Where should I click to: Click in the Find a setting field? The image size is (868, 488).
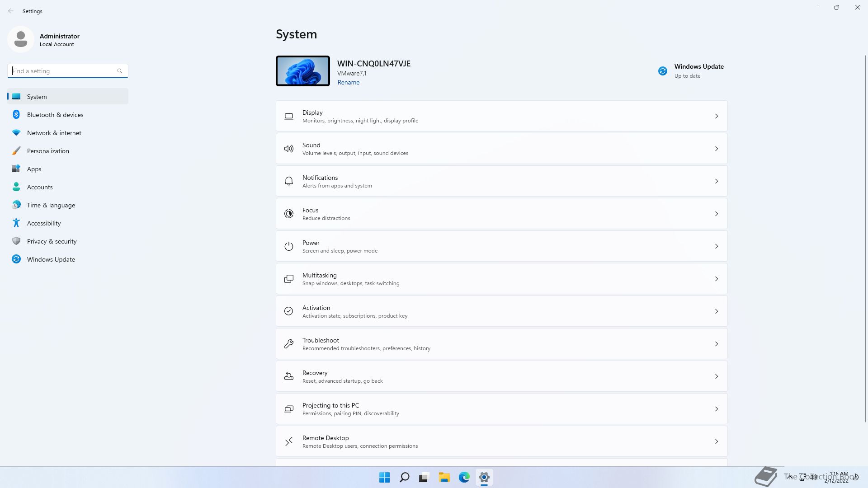[x=68, y=71]
